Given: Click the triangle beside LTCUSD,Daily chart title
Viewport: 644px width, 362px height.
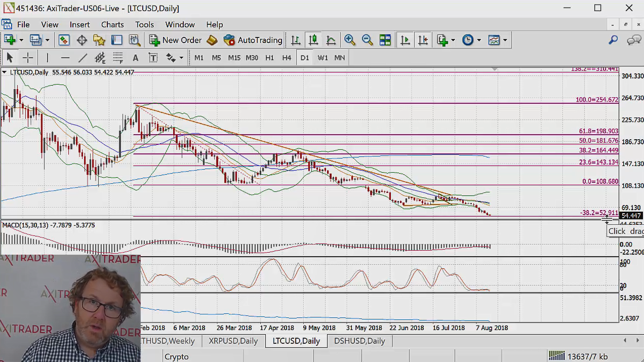Looking at the screenshot, I should click(x=5, y=72).
